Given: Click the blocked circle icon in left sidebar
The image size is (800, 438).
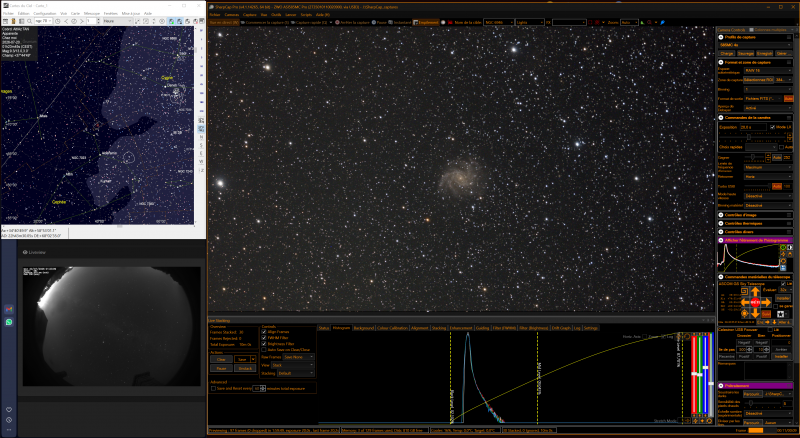Looking at the screenshot, I should pyautogui.click(x=9, y=420).
